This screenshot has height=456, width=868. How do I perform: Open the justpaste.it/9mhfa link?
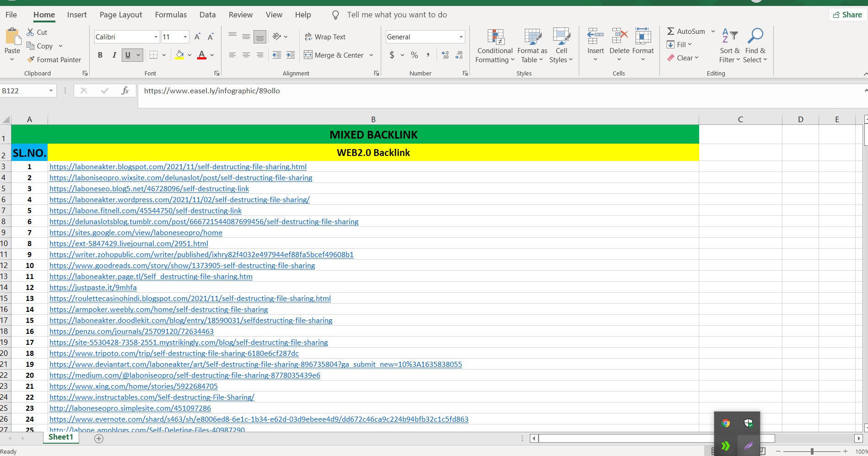coord(93,287)
